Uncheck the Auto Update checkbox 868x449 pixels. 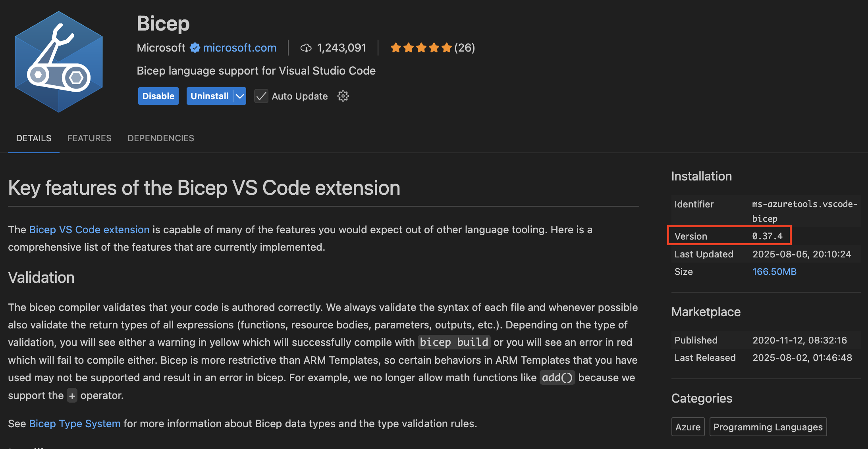point(261,96)
